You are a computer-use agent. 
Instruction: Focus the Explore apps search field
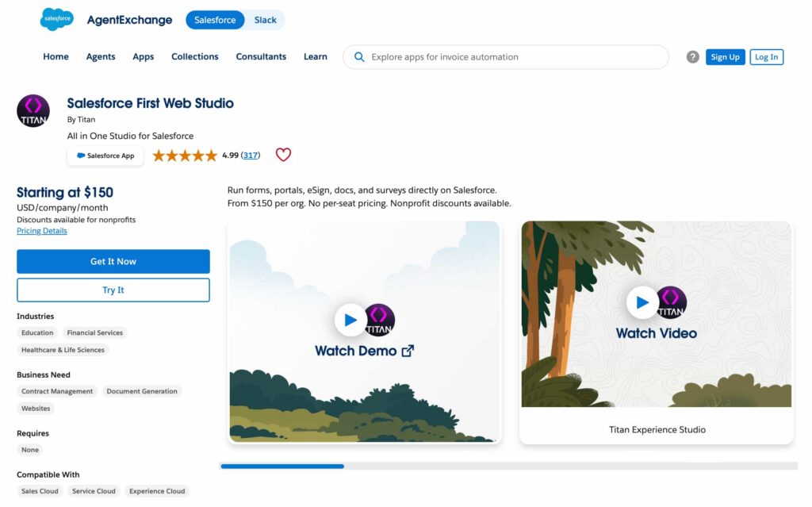[x=505, y=57]
